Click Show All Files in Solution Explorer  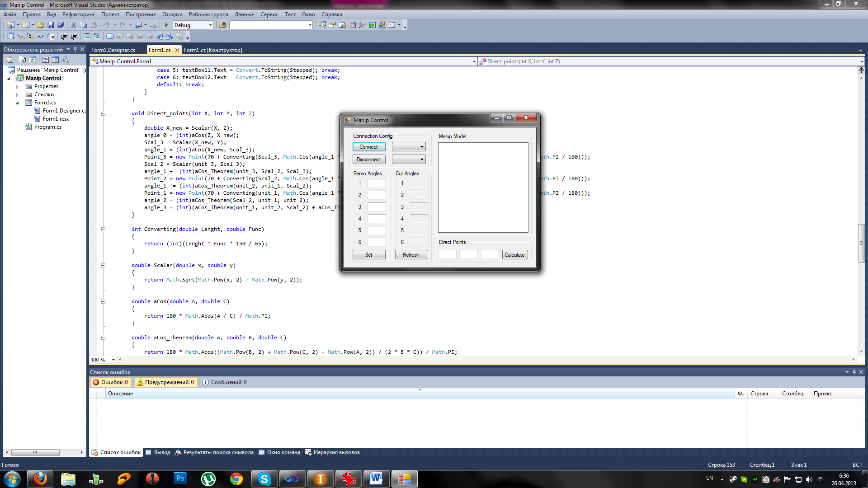coord(23,60)
